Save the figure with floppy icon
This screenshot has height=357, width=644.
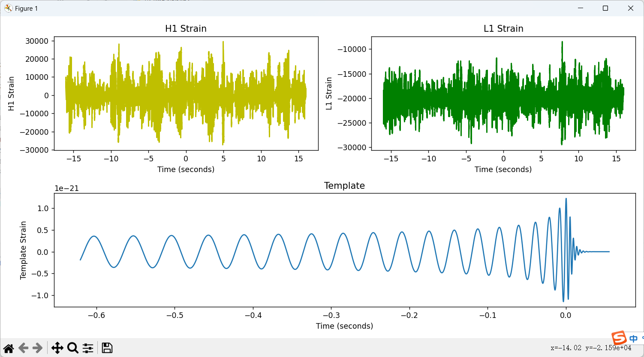[x=107, y=348]
